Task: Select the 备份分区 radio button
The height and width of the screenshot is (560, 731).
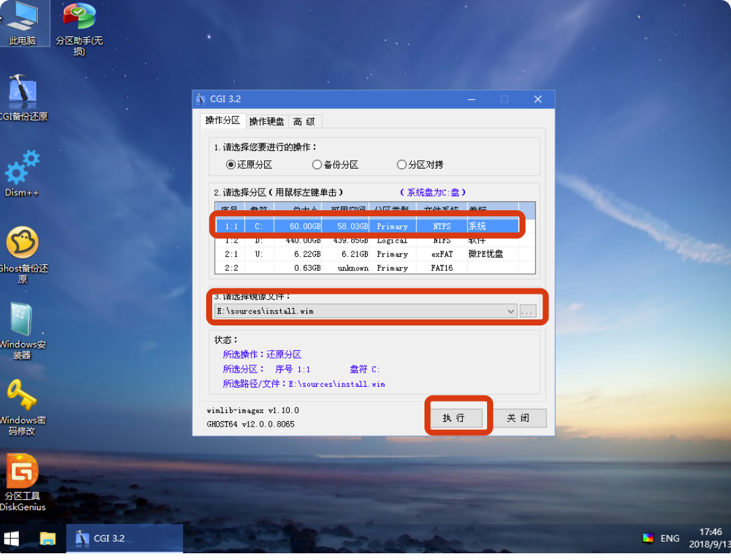Action: tap(317, 164)
